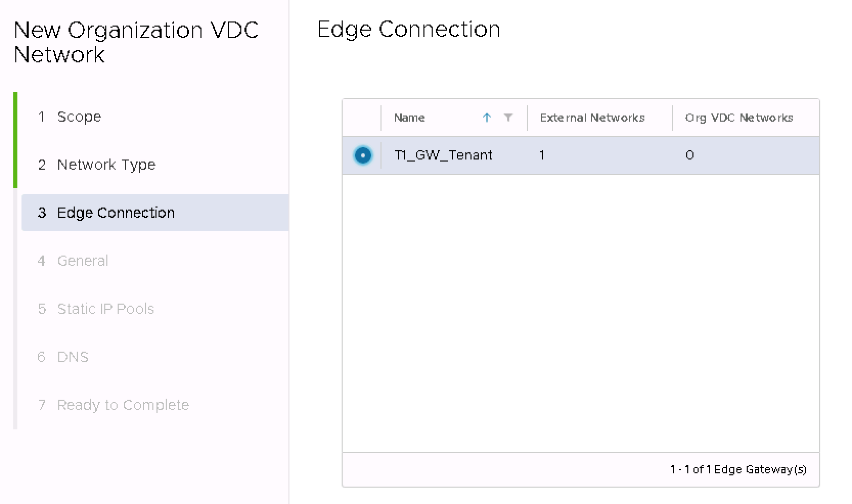Go to step 6 DNS
Screen dimensions: 852x504
(73, 357)
